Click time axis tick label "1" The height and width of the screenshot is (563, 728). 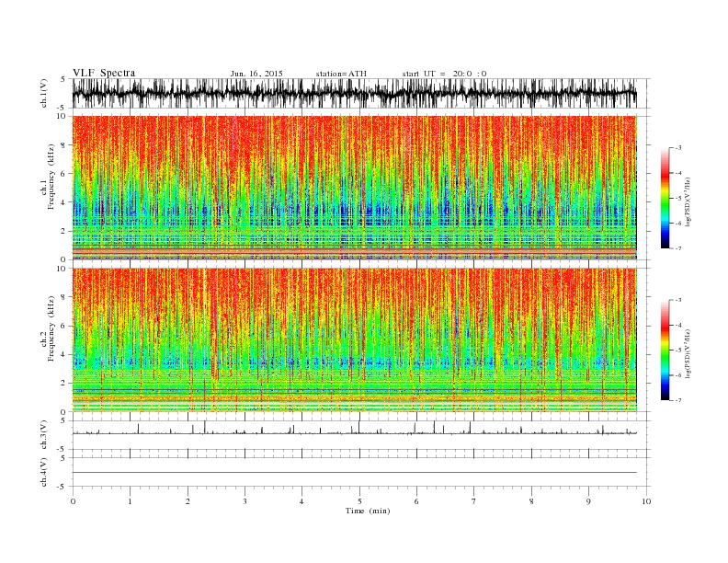pyautogui.click(x=130, y=501)
